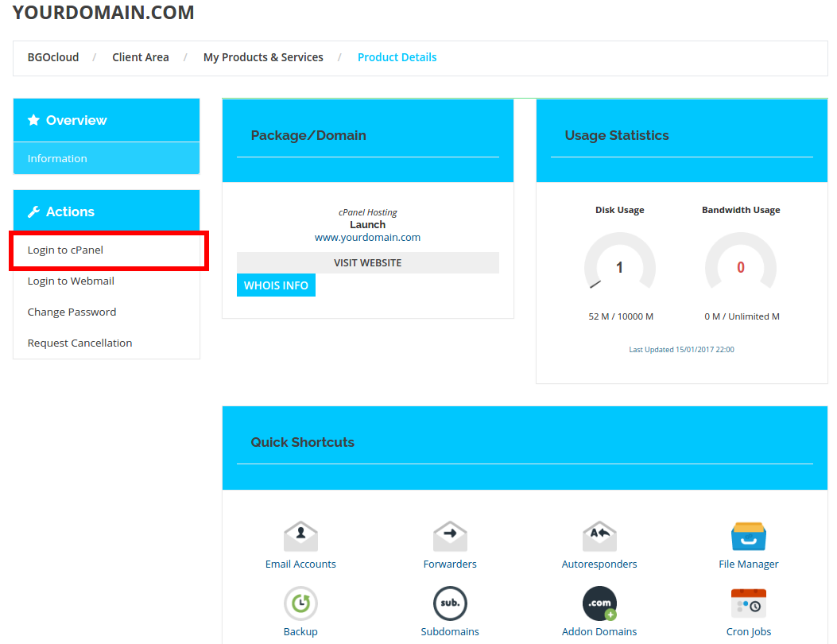Click the Forwarders text link

[x=450, y=564]
